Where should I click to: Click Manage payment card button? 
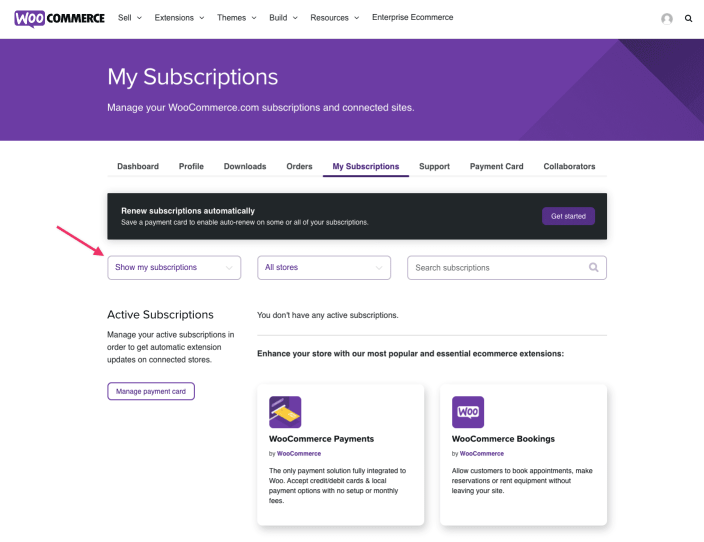tap(151, 391)
